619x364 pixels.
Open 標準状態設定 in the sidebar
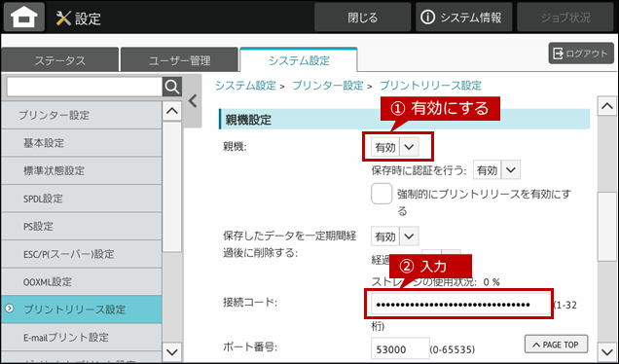pos(82,170)
